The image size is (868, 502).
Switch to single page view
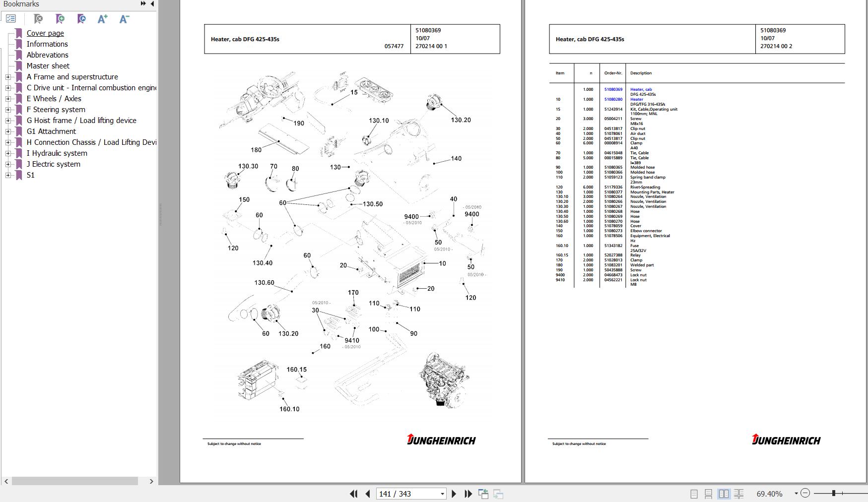(x=694, y=494)
